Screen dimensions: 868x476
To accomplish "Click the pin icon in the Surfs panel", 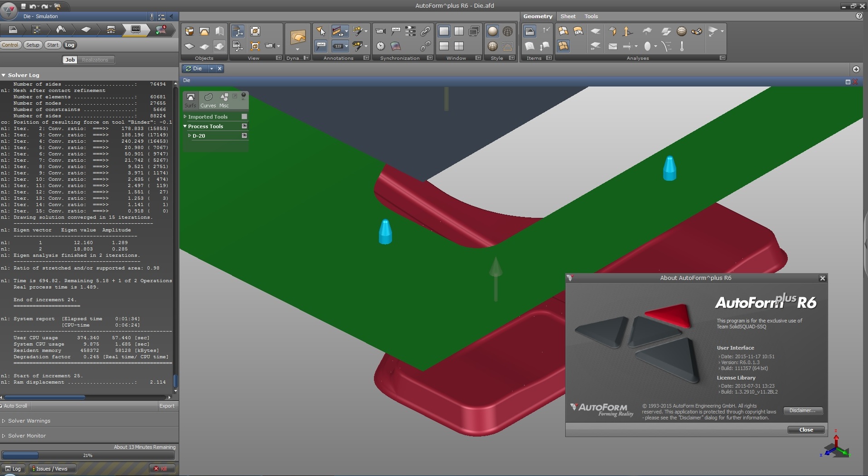I will click(x=243, y=96).
